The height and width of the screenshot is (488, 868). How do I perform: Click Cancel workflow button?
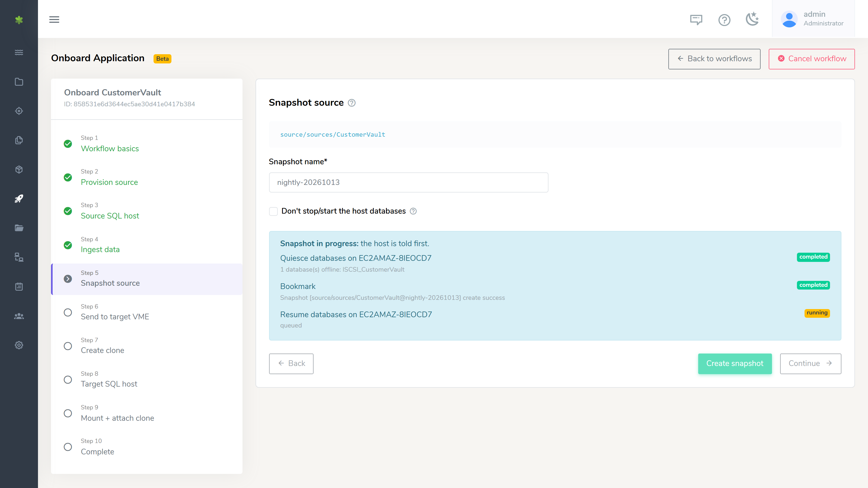[x=811, y=59]
